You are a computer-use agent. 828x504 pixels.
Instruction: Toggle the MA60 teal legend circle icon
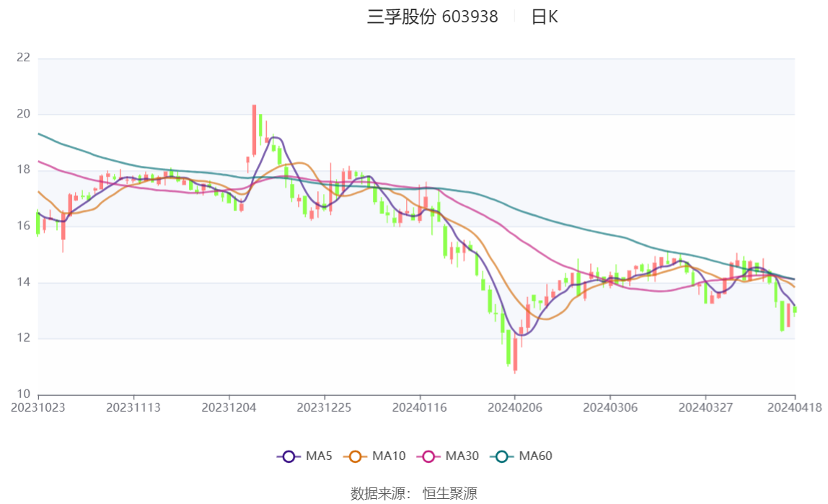pos(502,456)
